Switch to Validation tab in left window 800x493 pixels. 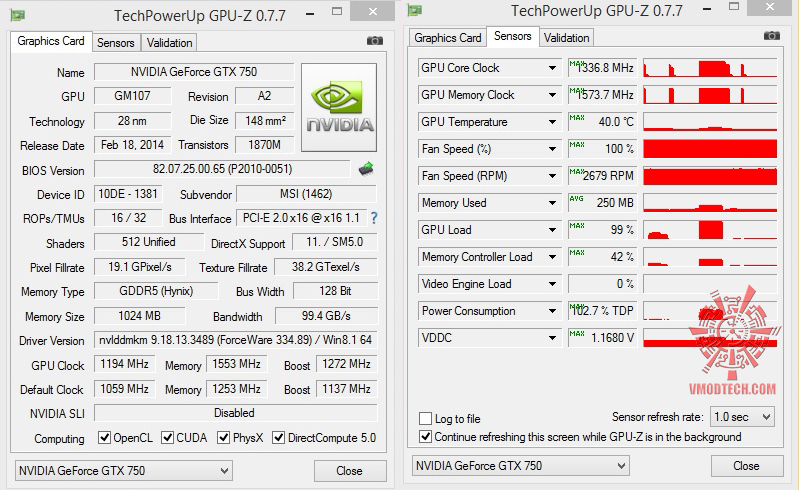click(x=169, y=43)
